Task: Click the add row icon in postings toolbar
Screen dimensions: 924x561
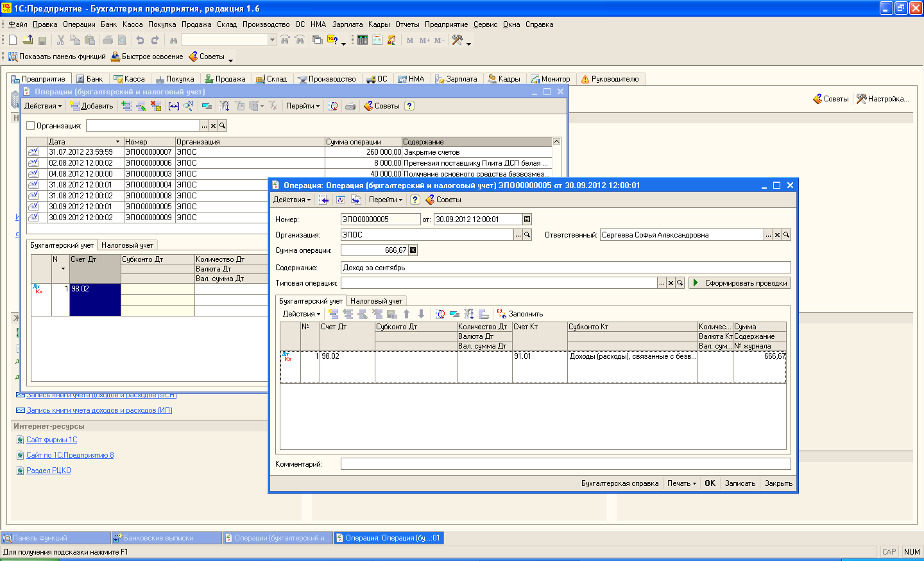Action: pyautogui.click(x=334, y=314)
